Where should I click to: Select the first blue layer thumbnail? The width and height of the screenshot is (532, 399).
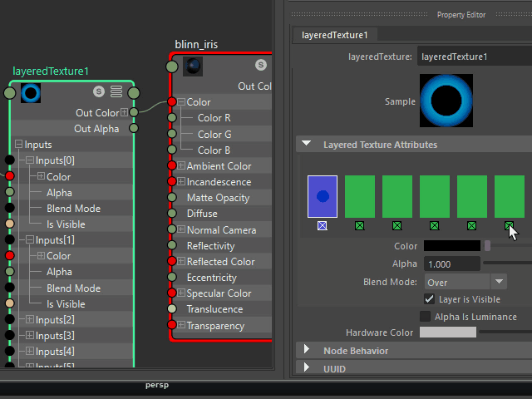click(x=322, y=196)
